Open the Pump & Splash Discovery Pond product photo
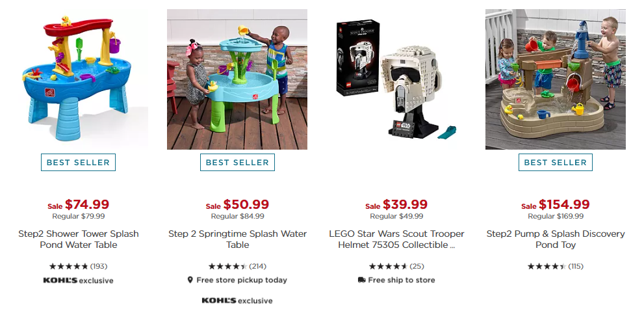644x324 pixels. point(555,79)
